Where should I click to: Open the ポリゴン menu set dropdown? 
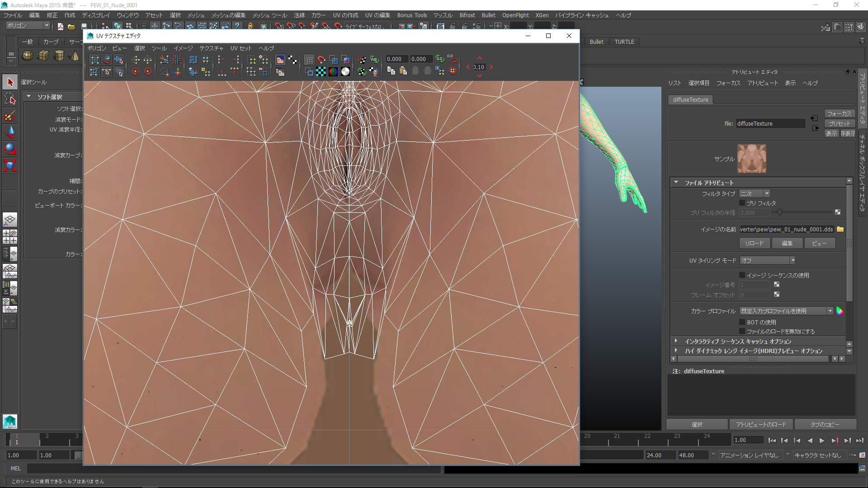click(x=28, y=26)
